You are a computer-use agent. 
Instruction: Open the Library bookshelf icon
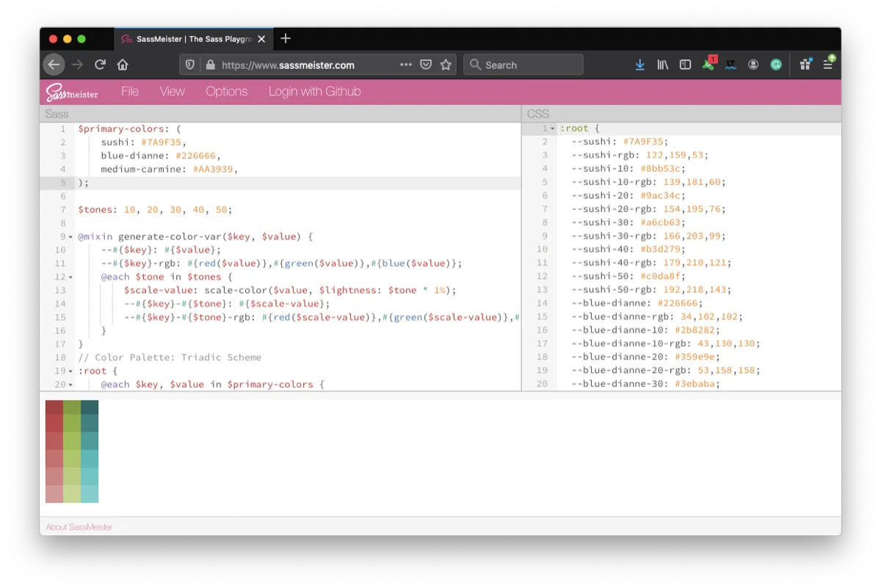[663, 65]
